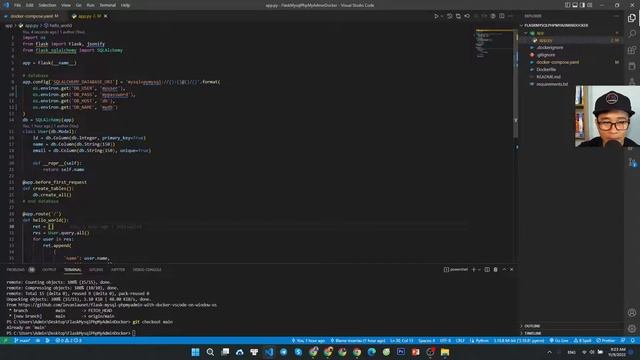Open the Search icon in activity bar
This screenshot has height=360, width=640.
[x=632, y=34]
